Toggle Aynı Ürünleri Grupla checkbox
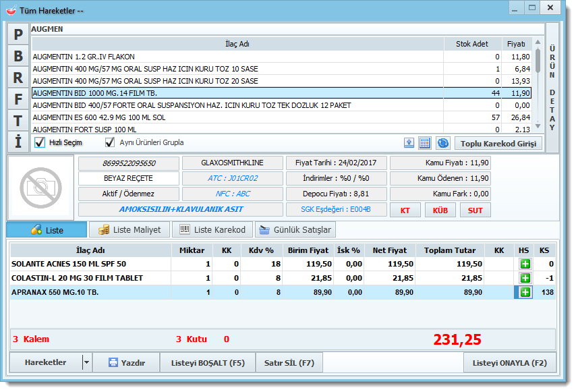The height and width of the screenshot is (392, 576). 110,142
